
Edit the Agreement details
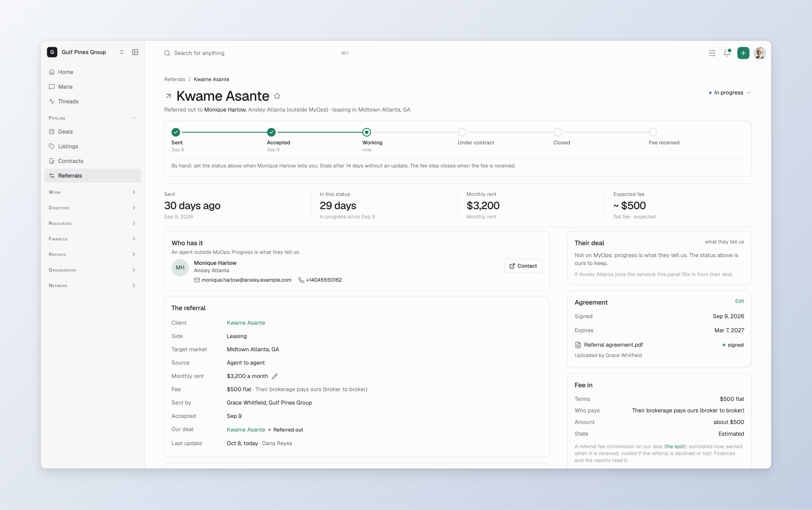[x=739, y=301]
